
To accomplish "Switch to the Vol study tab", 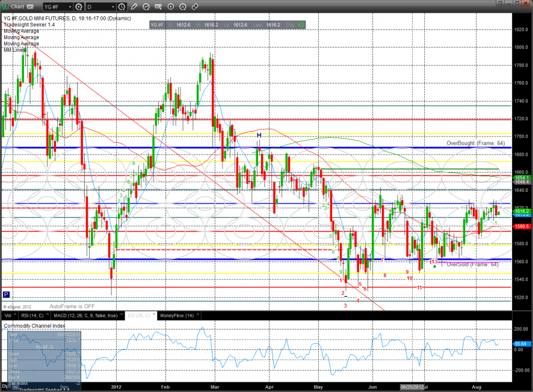I will (x=8, y=315).
